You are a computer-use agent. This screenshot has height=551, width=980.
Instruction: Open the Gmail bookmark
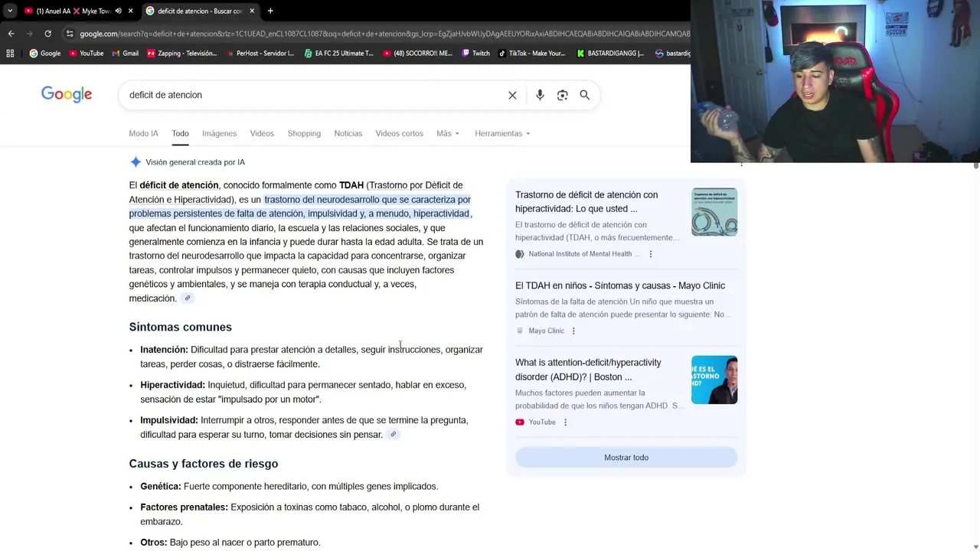click(125, 53)
